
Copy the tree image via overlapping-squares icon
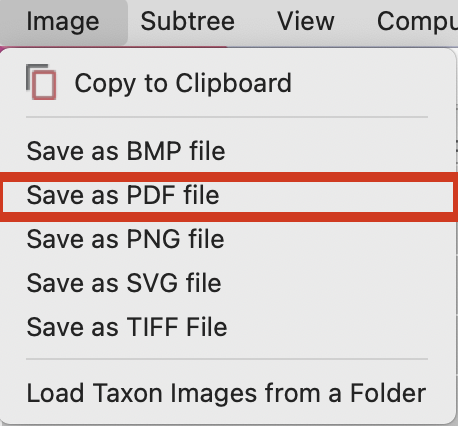click(41, 82)
